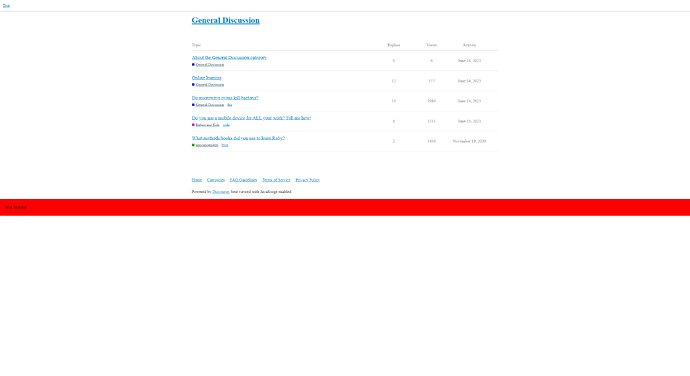Click the magenta category badge under the mobile device topic
690x376 pixels.
tap(193, 125)
